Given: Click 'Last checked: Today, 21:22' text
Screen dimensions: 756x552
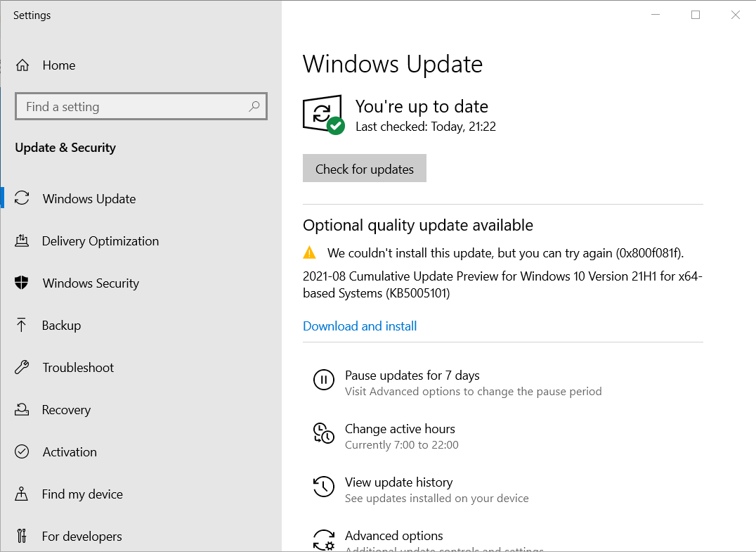Looking at the screenshot, I should click(x=426, y=127).
